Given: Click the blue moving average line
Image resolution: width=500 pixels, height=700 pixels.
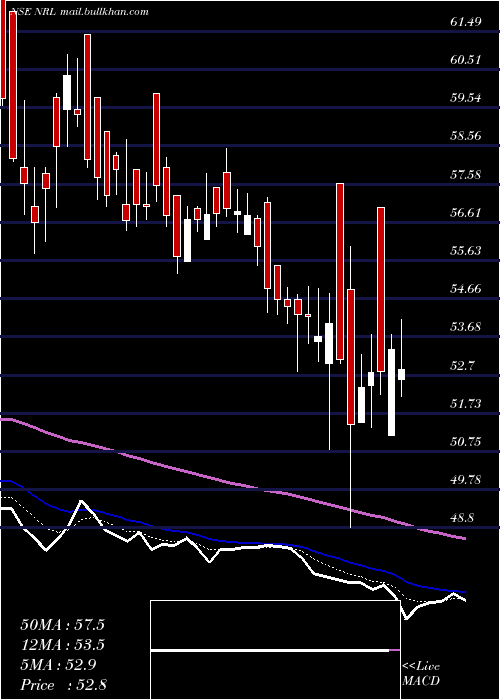Looking at the screenshot, I should click(232, 542).
